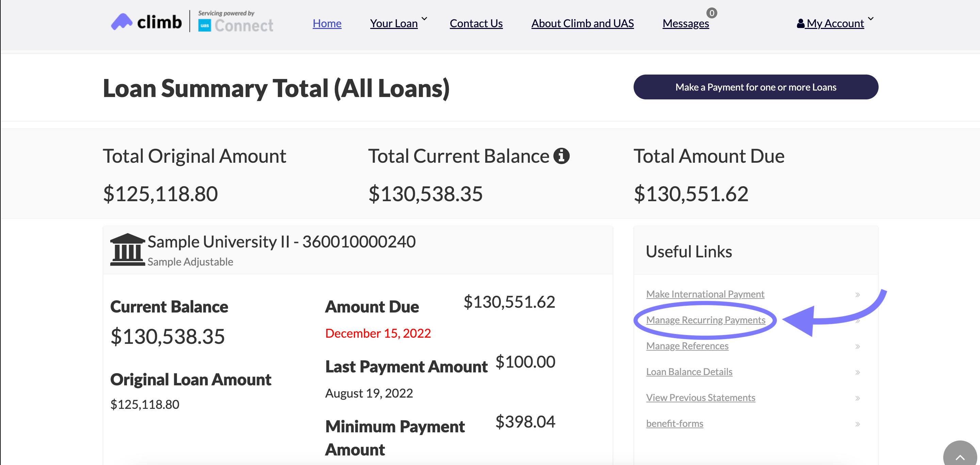Click the Total Current Balance info icon
980x465 pixels.
pyautogui.click(x=561, y=156)
